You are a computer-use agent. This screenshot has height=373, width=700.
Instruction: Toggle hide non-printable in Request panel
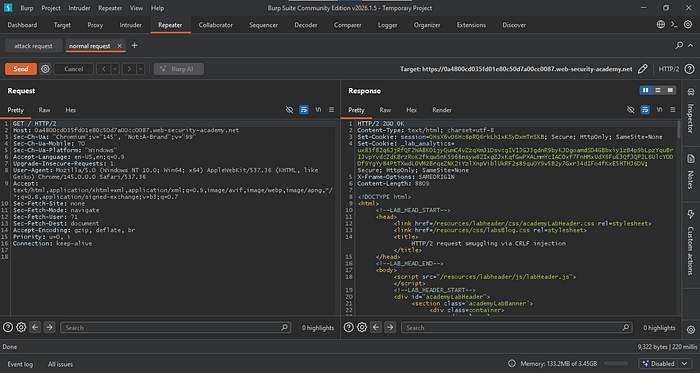(289, 110)
